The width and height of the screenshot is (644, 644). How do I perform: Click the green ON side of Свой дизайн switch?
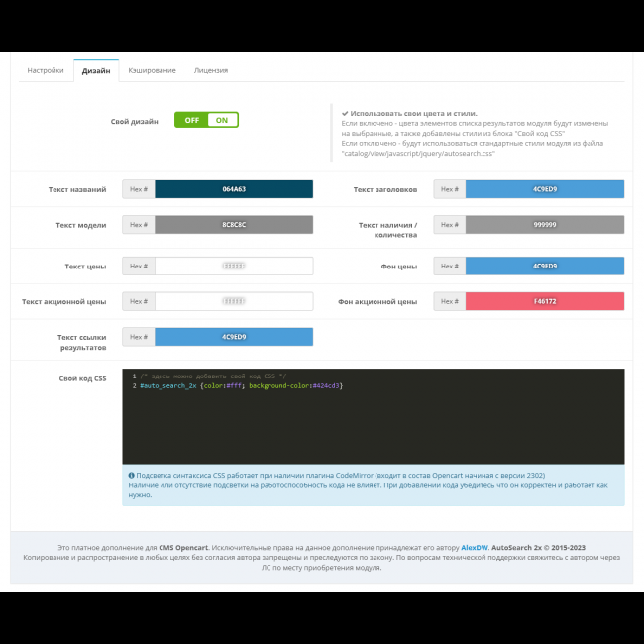222,120
